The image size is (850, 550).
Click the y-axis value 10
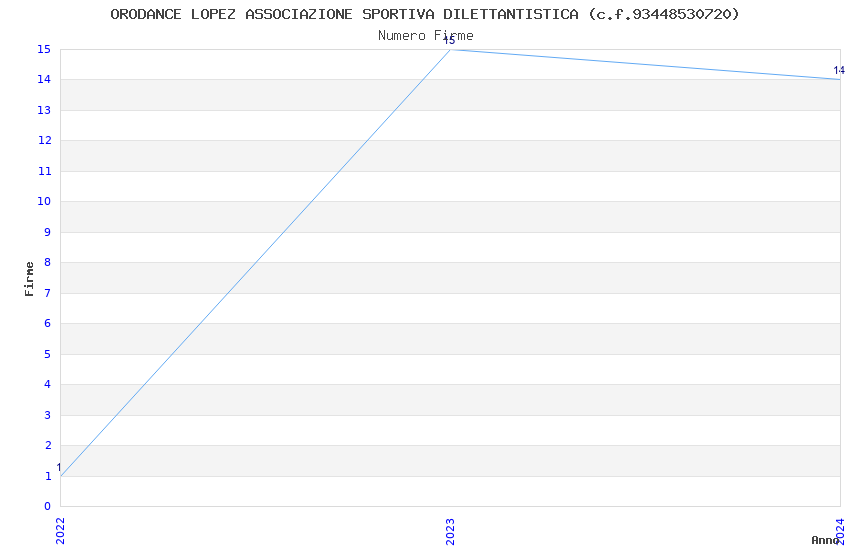44,202
